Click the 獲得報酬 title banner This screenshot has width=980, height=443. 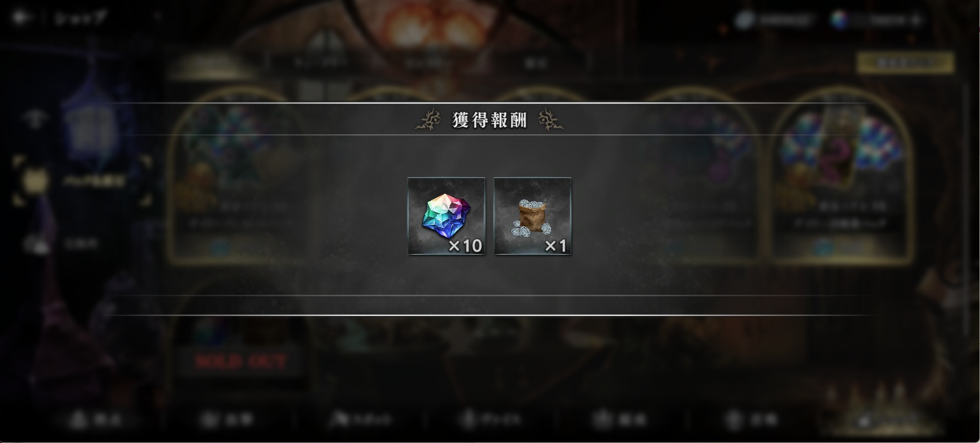point(490,120)
